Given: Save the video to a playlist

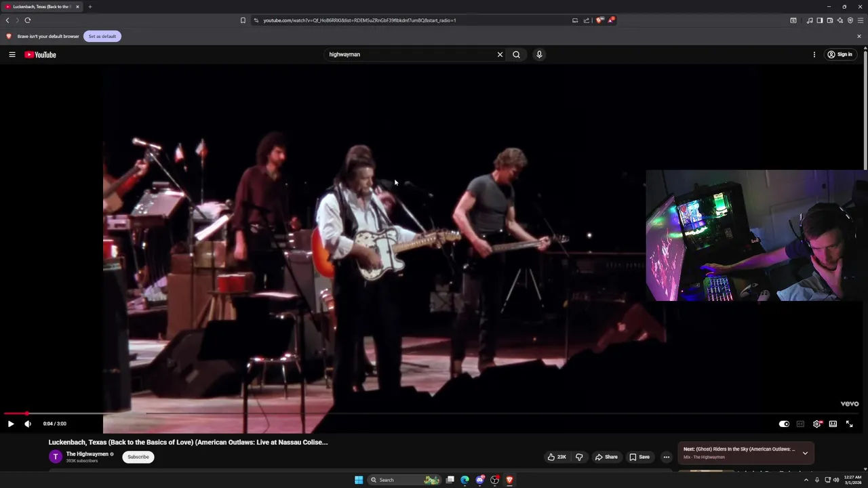Looking at the screenshot, I should pyautogui.click(x=639, y=457).
